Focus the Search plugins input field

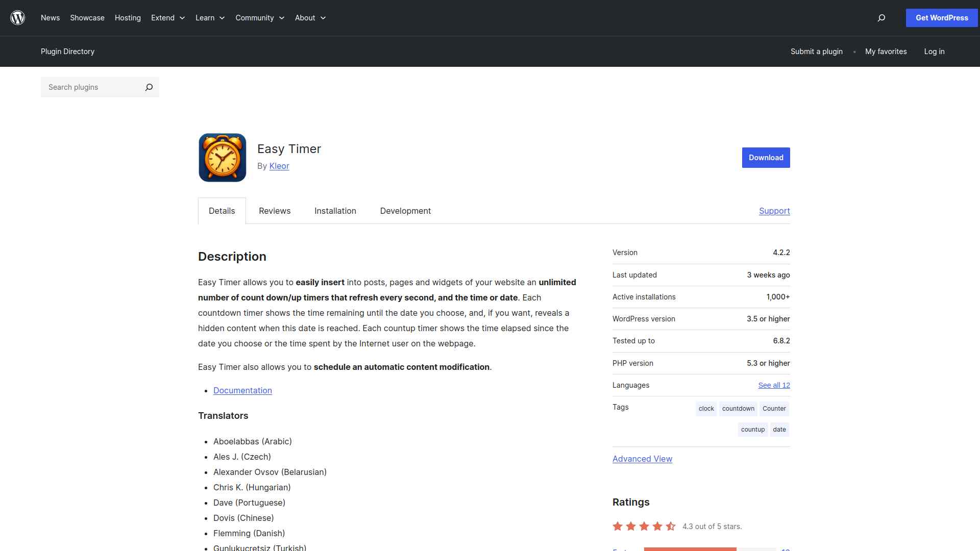[92, 87]
